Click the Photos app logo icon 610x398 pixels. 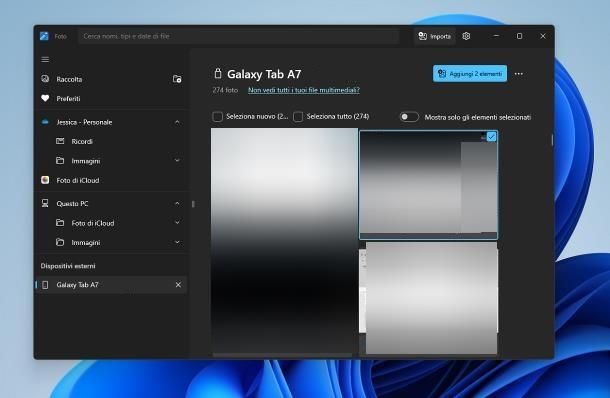pos(44,36)
